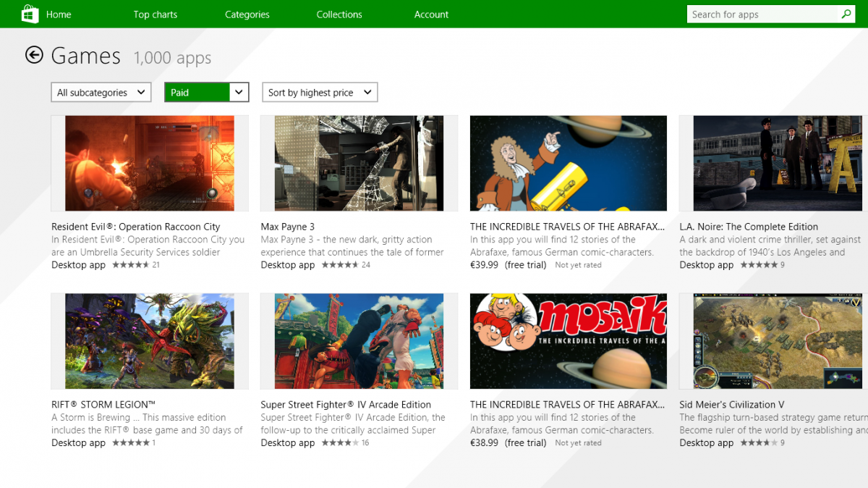The height and width of the screenshot is (488, 868).
Task: Open the RIFT STORM LEGION thumbnail
Action: [150, 341]
